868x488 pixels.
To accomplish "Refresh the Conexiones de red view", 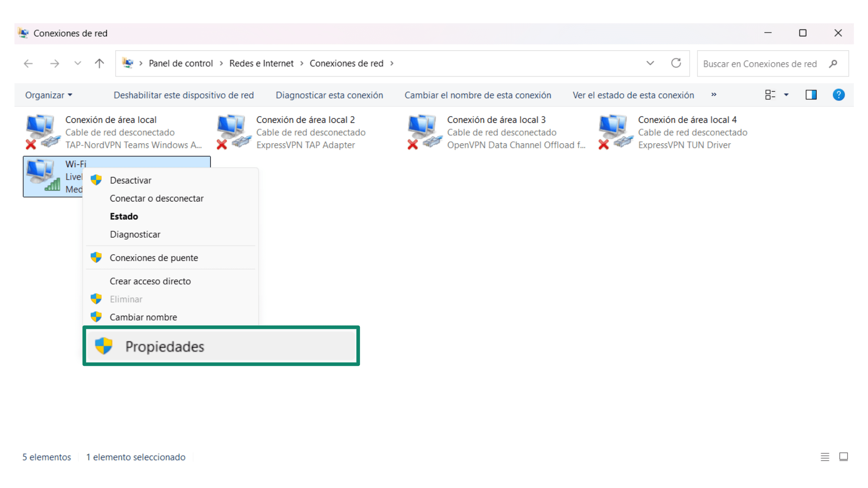I will pos(676,63).
